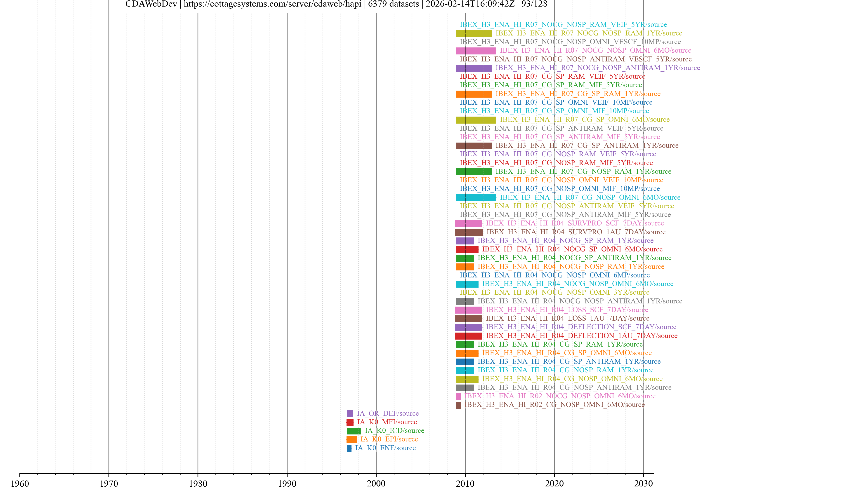Click the red R04_DEFLECTION_1AU_7DAY bar

pyautogui.click(x=468, y=336)
